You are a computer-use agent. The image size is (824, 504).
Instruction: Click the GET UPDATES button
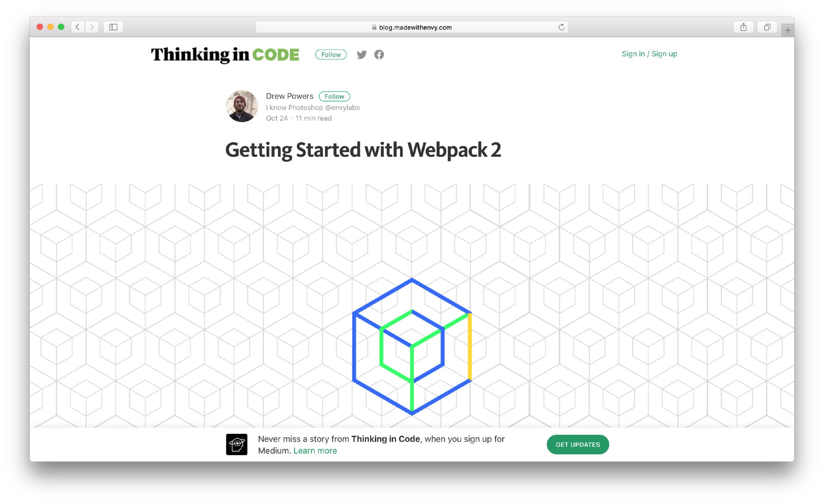pos(577,444)
